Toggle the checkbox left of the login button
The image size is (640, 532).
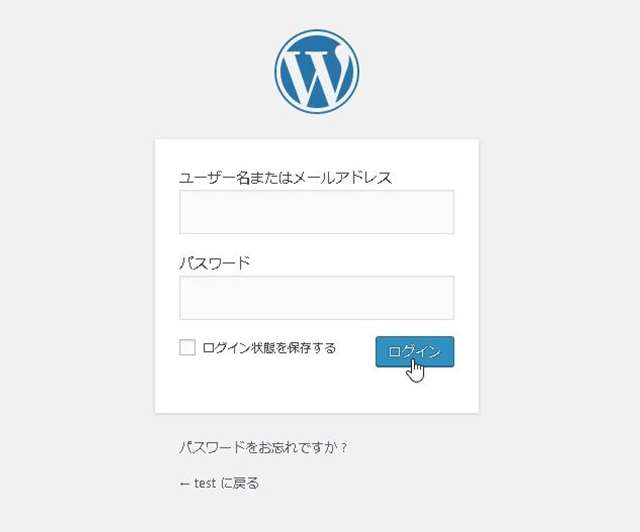point(187,348)
